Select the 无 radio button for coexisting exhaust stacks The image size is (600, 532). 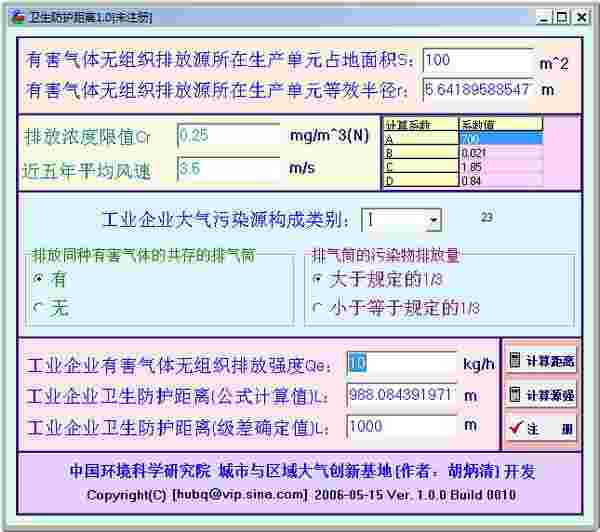(x=38, y=307)
